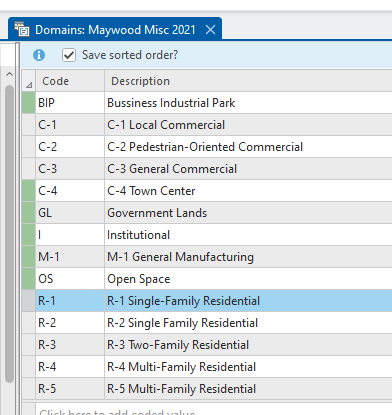Select M-1 General Manufacturing description

point(248,257)
